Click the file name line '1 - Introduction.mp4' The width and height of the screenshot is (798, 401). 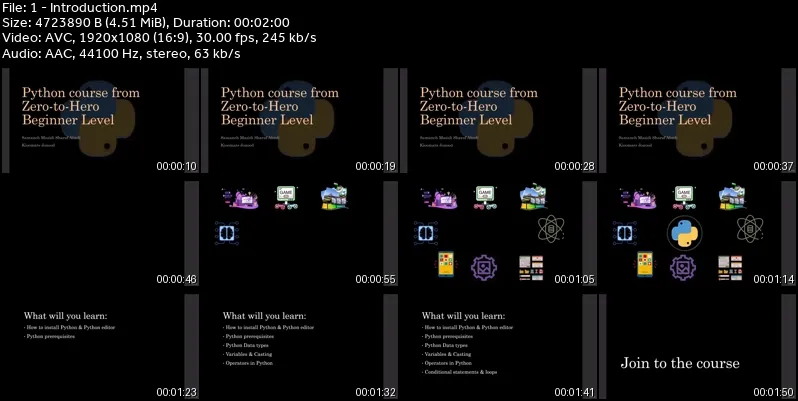tap(78, 8)
